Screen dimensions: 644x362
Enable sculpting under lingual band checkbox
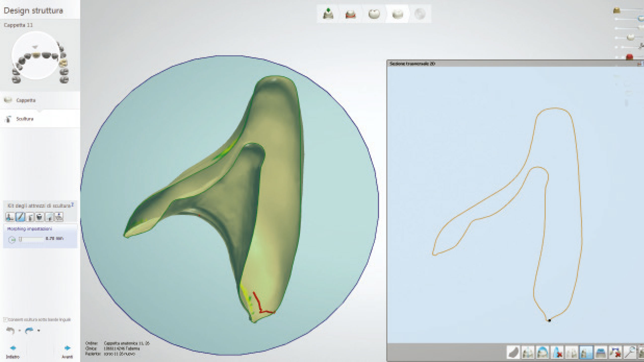click(6, 320)
